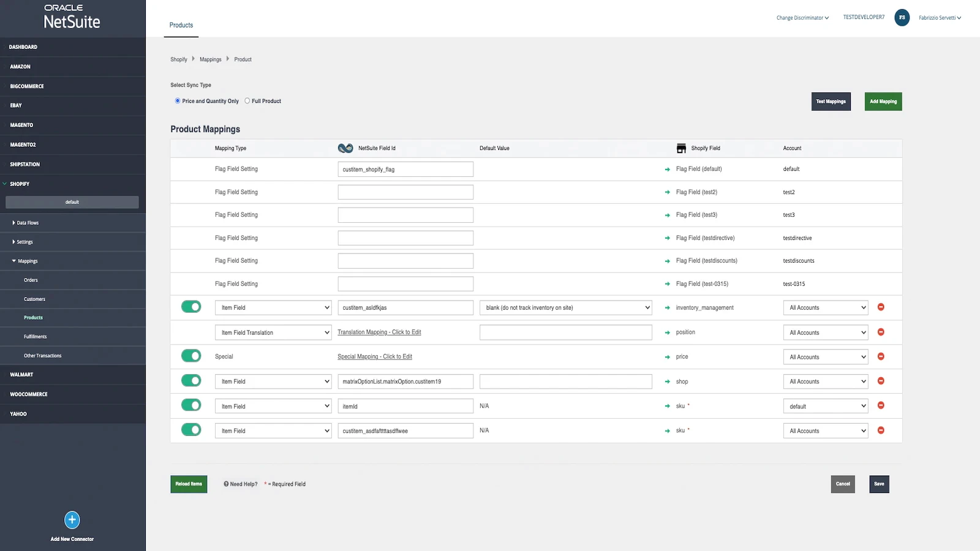980x551 pixels.
Task: Open the Products tab
Action: (x=181, y=25)
